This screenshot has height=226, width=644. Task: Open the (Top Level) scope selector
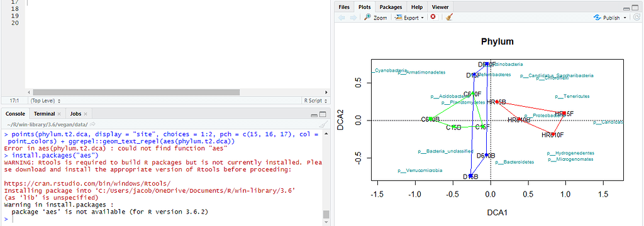[x=45, y=100]
